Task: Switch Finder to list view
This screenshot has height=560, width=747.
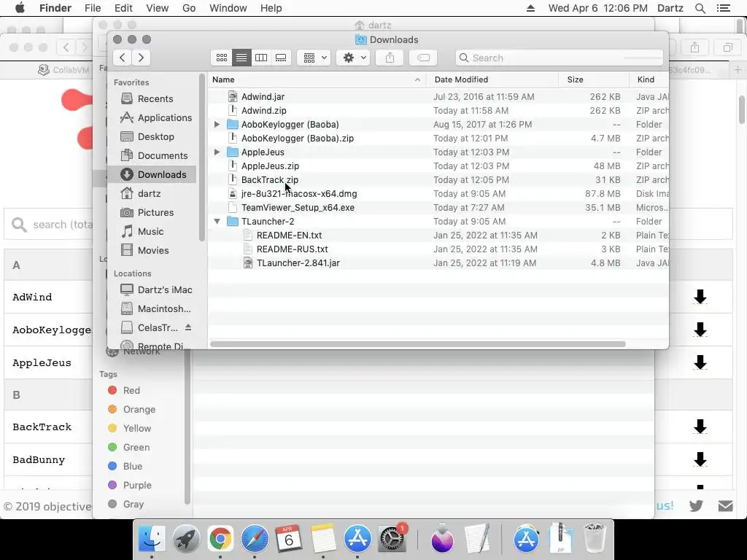Action: point(241,58)
